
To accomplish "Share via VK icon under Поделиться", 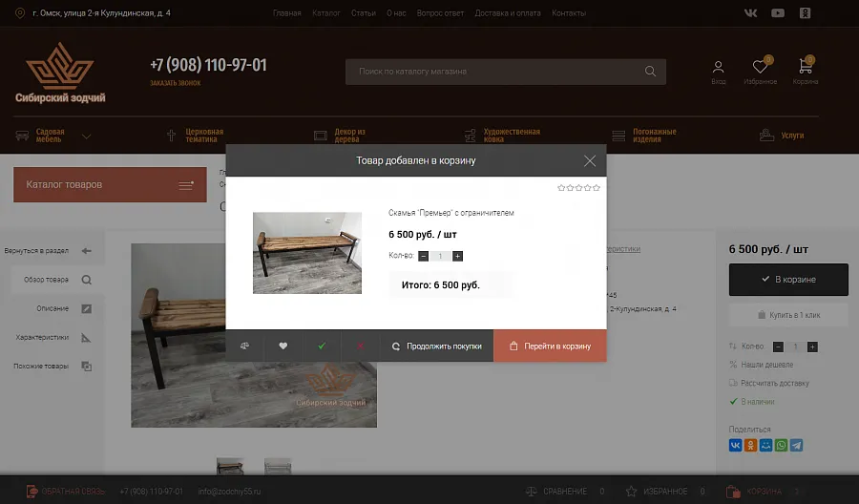I will (735, 445).
